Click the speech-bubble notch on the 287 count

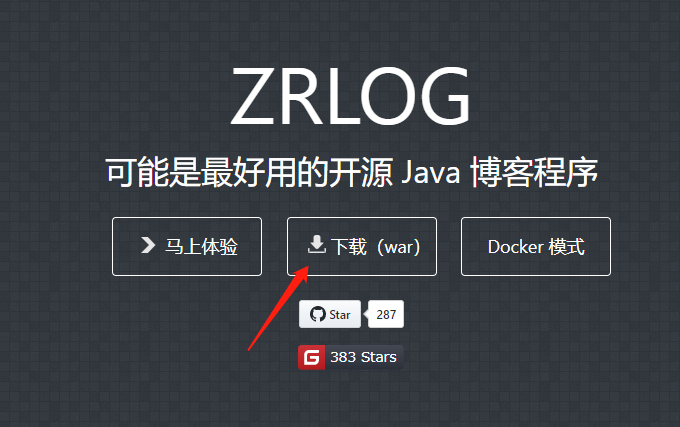tap(366, 314)
